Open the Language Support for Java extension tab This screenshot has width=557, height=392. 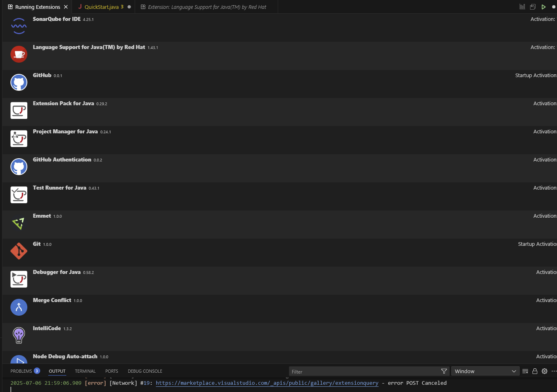coord(207,7)
